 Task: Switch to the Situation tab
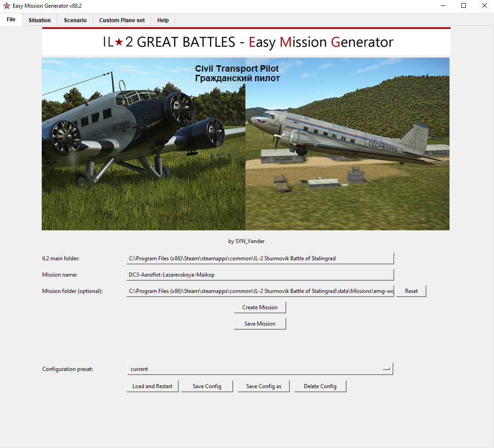[x=39, y=20]
